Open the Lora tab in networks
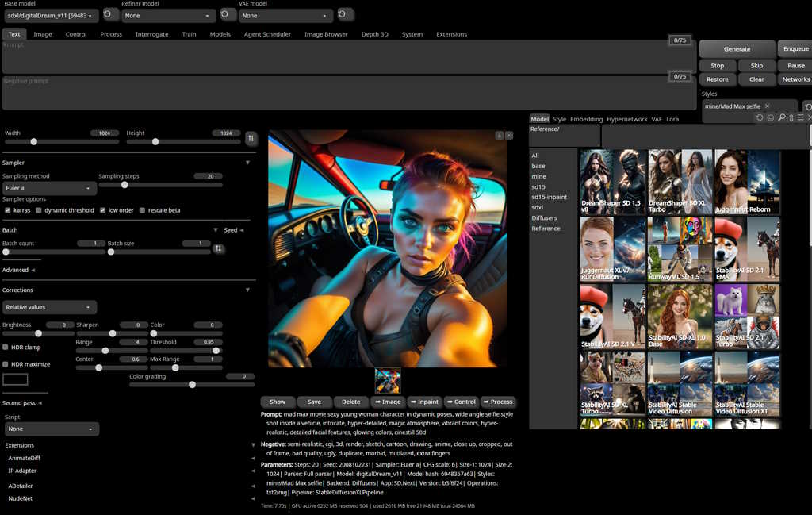The height and width of the screenshot is (515, 812). click(x=672, y=119)
